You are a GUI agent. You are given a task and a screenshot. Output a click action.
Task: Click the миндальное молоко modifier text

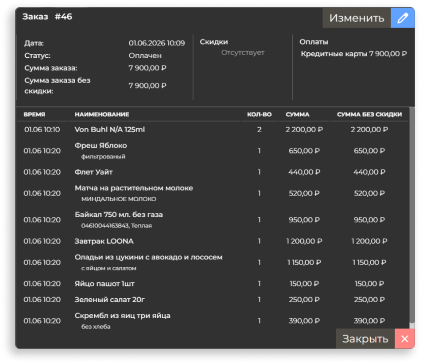point(119,199)
